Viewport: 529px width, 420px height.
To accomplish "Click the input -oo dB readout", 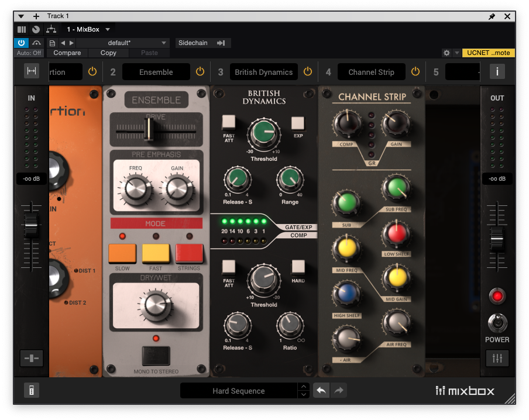I will point(32,179).
